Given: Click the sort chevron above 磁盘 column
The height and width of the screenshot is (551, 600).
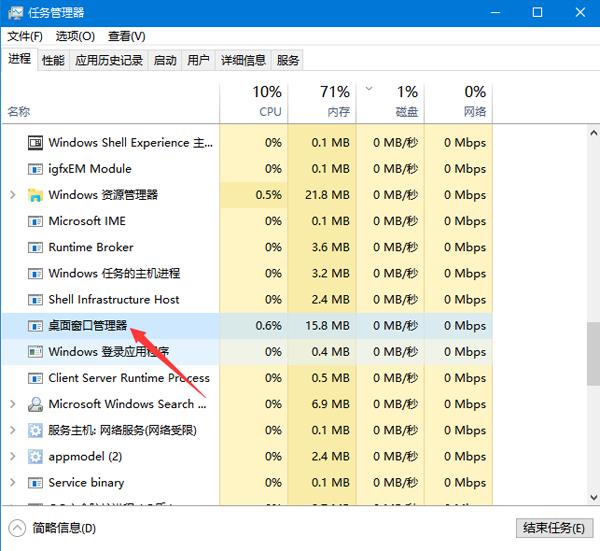Looking at the screenshot, I should point(369,89).
